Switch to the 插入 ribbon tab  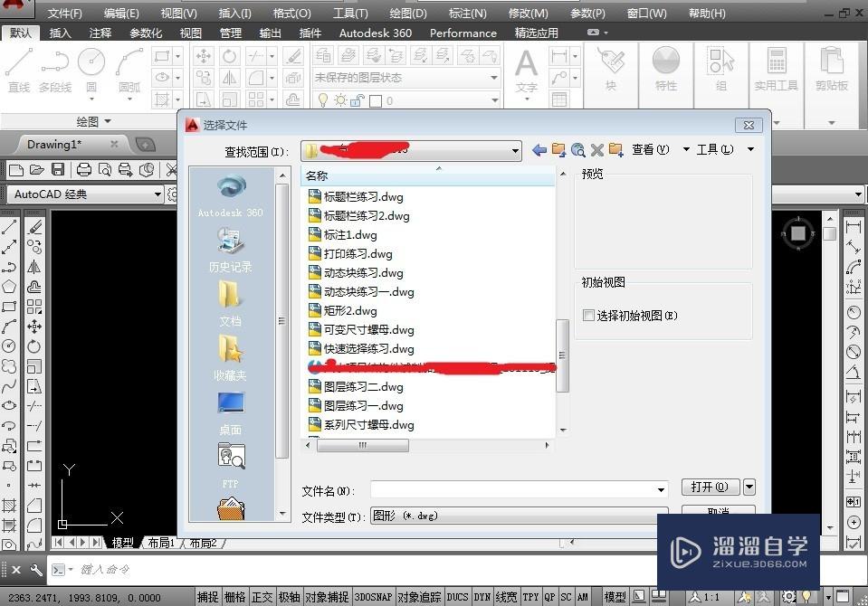click(60, 33)
